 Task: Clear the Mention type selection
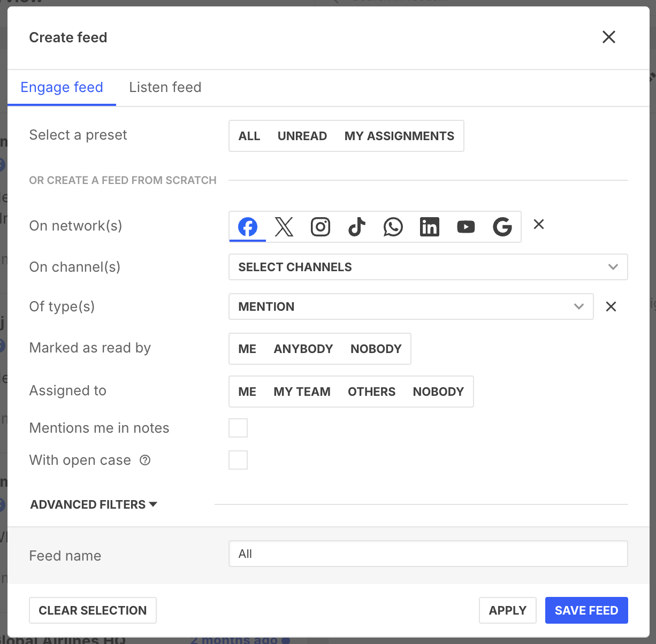pos(611,306)
